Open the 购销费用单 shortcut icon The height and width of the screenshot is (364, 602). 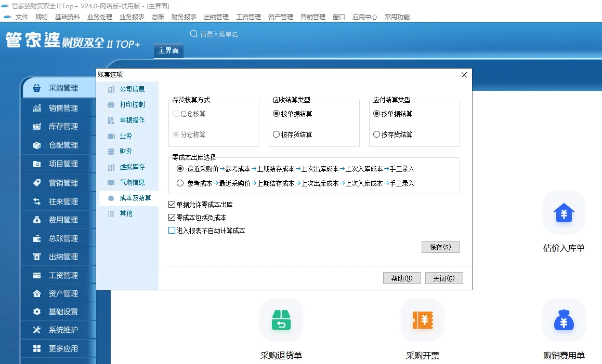[564, 320]
